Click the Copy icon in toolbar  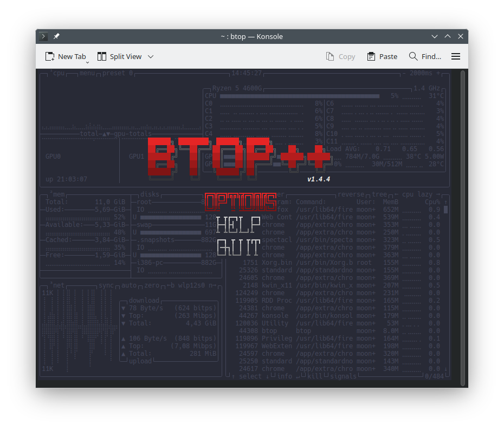click(330, 56)
